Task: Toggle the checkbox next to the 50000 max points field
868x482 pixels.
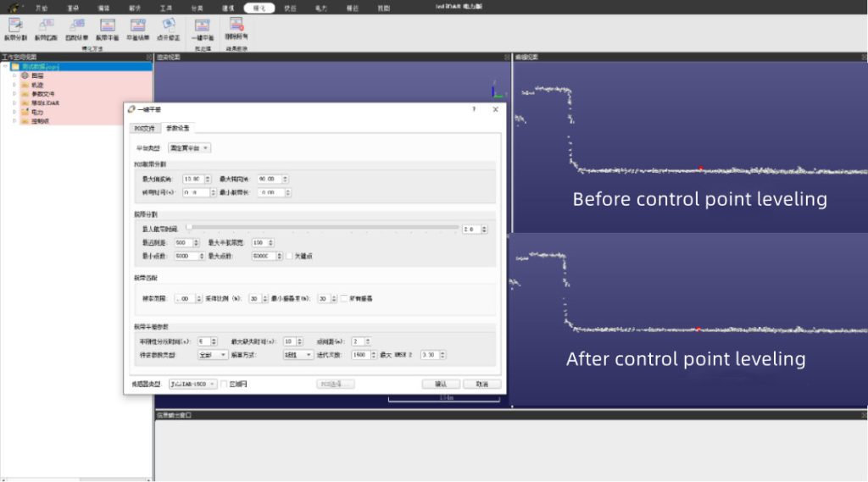Action: click(290, 256)
